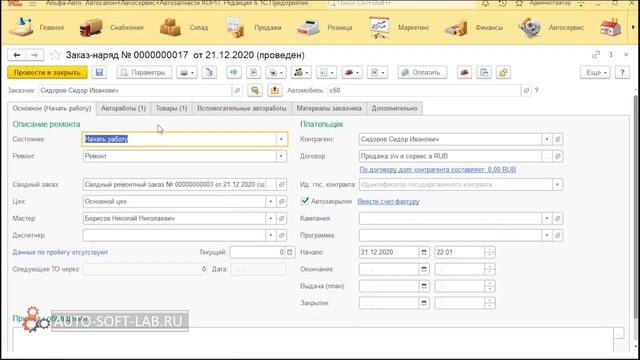This screenshot has width=640, height=360.
Task: Open Данные по пробегу отсутствуют link
Action: [x=60, y=252]
